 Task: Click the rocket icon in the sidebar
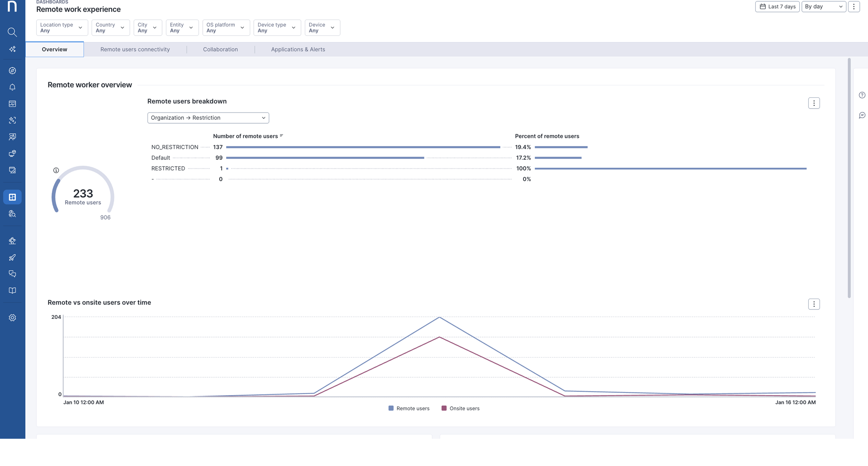point(12,257)
